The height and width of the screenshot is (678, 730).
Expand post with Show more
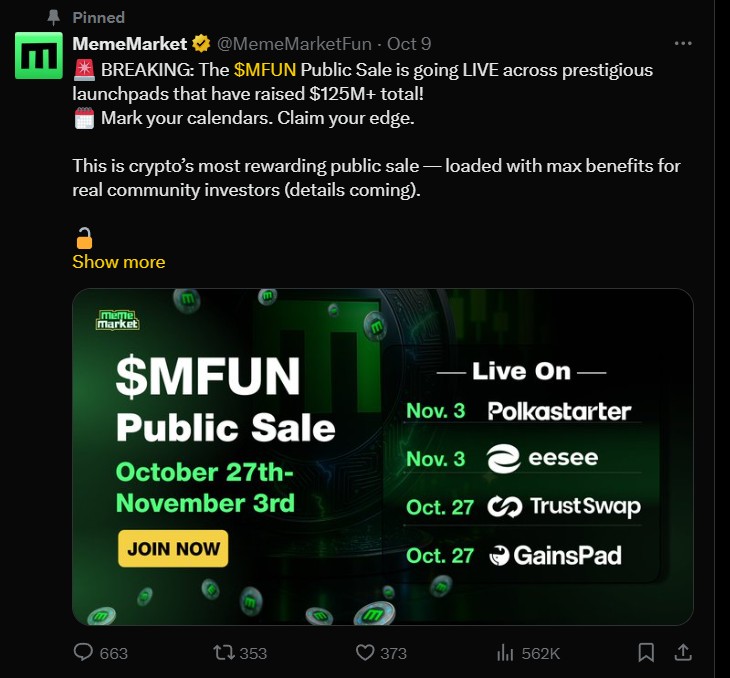118,262
